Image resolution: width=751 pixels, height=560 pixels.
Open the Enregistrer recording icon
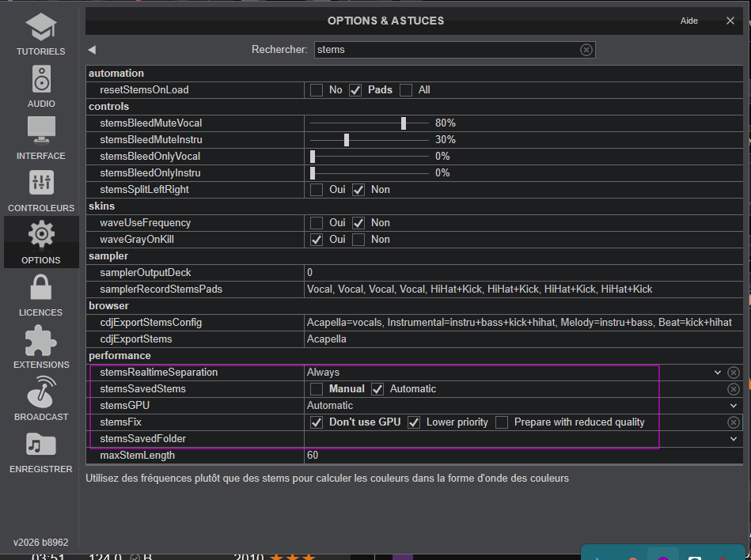click(x=40, y=445)
